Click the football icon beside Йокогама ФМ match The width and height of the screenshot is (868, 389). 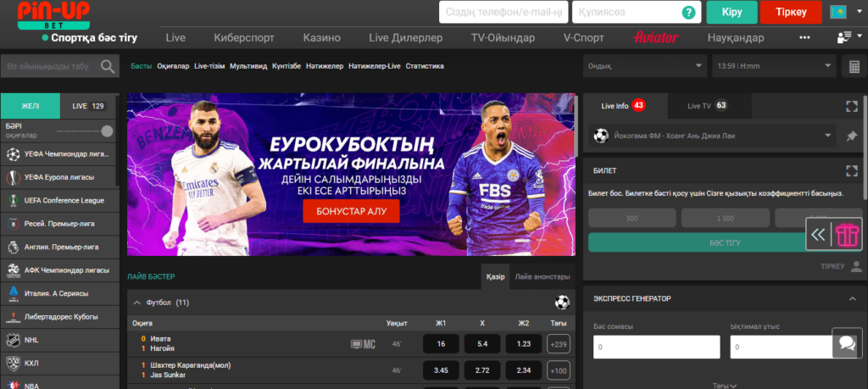point(601,136)
